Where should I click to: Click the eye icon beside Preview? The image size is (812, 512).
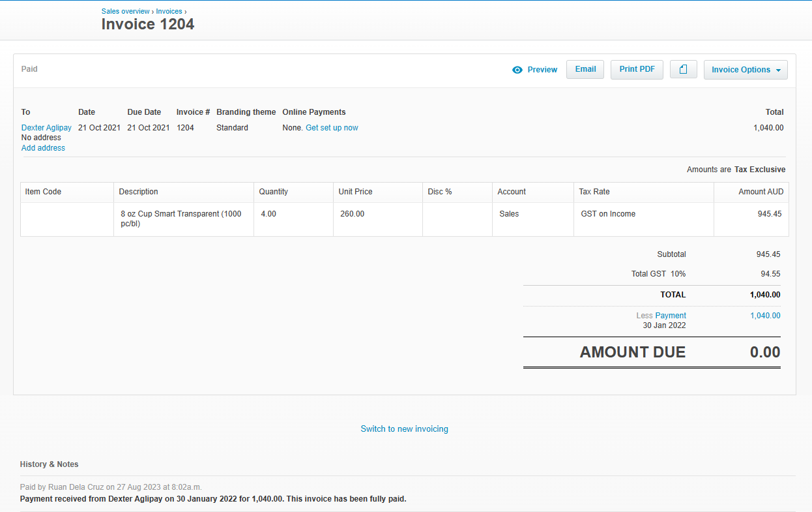(x=517, y=70)
